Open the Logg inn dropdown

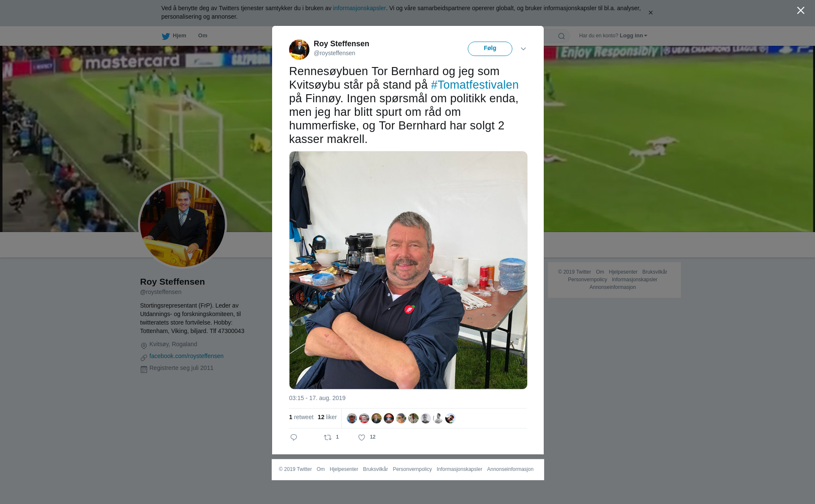(x=633, y=36)
